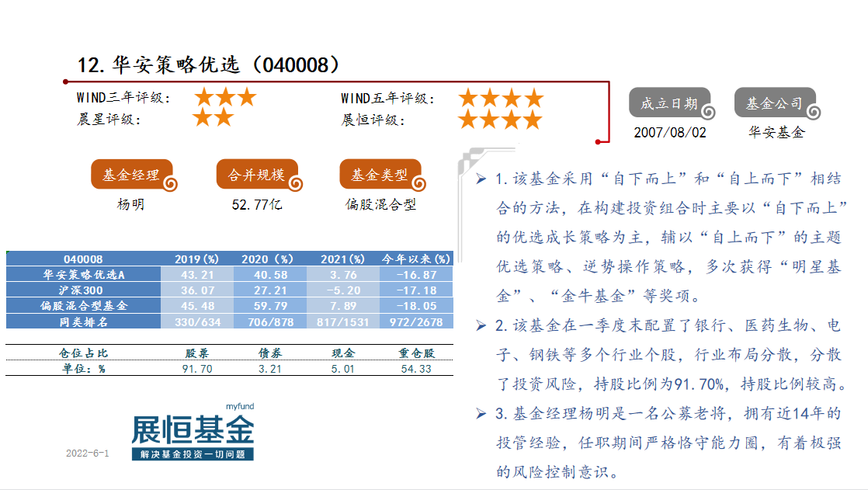The height and width of the screenshot is (490, 868).
Task: Click the "仓位占比" header
Action: coord(84,353)
